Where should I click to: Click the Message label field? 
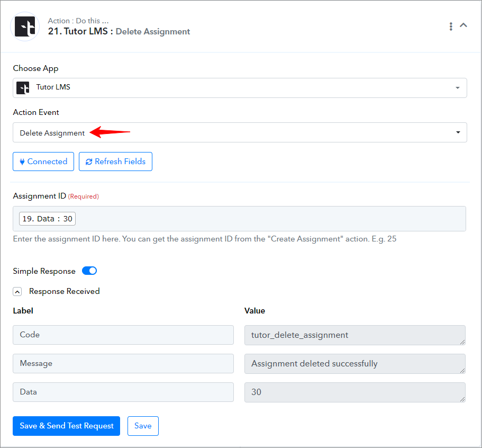pyautogui.click(x=123, y=363)
